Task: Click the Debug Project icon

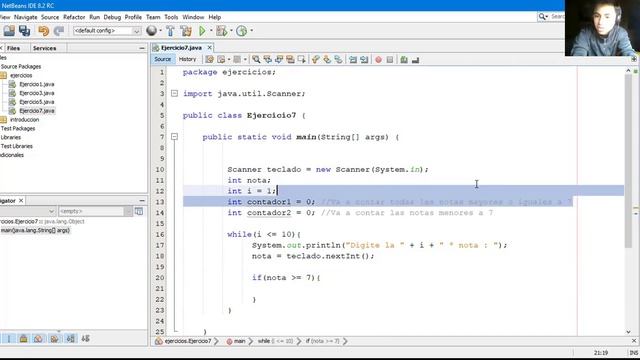Action: pos(221,31)
